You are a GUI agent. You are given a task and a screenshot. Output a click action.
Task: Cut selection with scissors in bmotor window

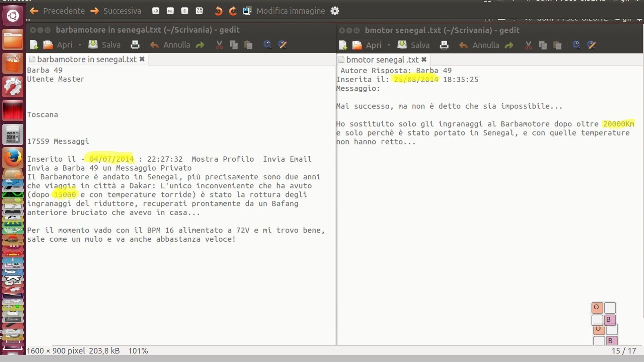tap(528, 45)
